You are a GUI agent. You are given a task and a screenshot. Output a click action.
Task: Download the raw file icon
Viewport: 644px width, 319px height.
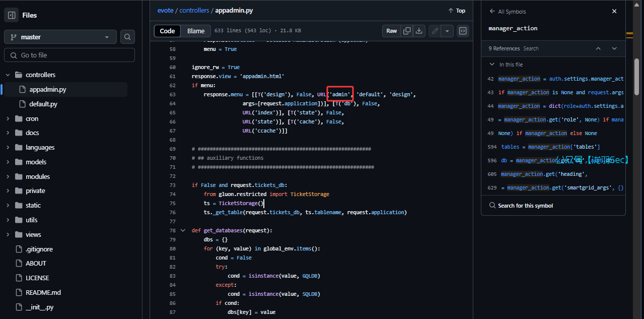pyautogui.click(x=419, y=31)
